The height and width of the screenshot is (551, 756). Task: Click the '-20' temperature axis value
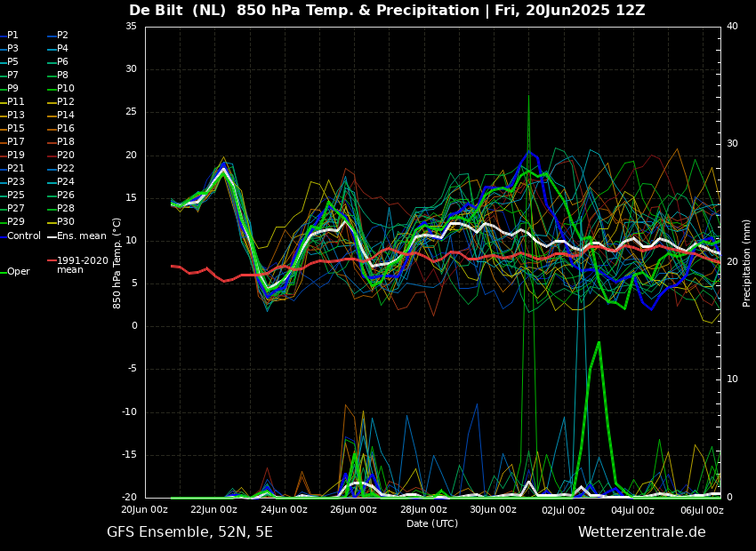click(130, 498)
